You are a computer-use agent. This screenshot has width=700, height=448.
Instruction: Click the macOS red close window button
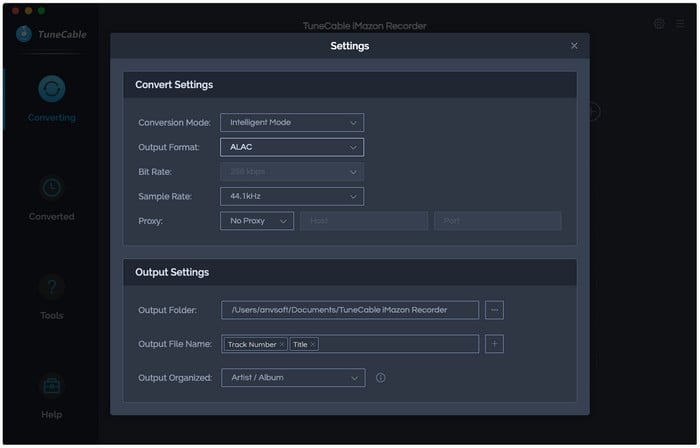16,10
